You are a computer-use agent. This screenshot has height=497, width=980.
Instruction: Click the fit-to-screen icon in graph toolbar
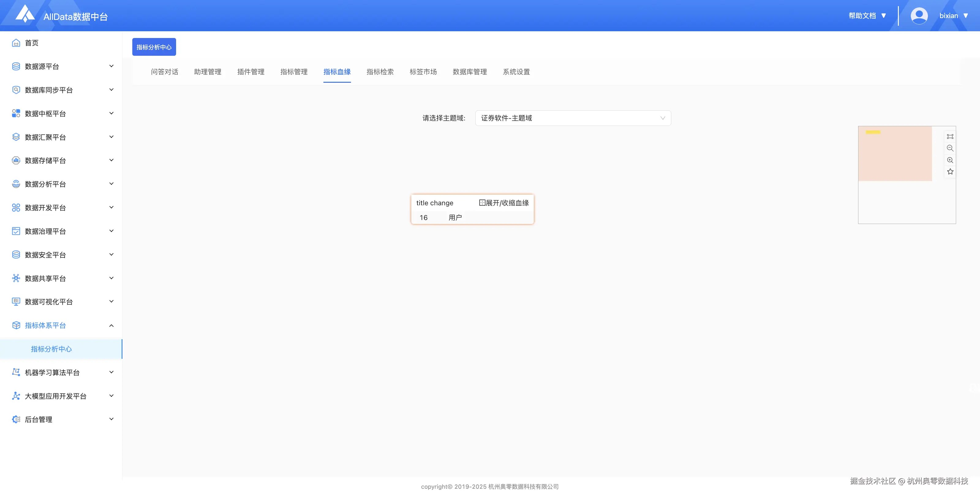tap(950, 137)
